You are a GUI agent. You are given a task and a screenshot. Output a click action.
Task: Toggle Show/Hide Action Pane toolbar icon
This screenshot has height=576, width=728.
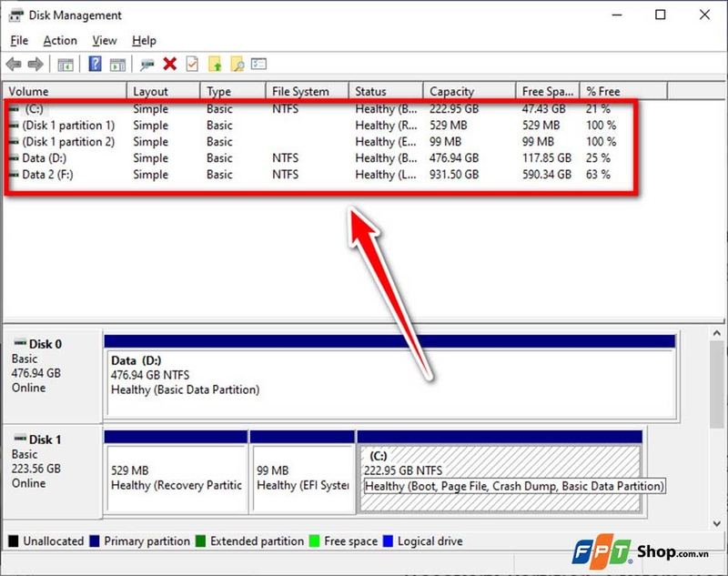tap(117, 65)
